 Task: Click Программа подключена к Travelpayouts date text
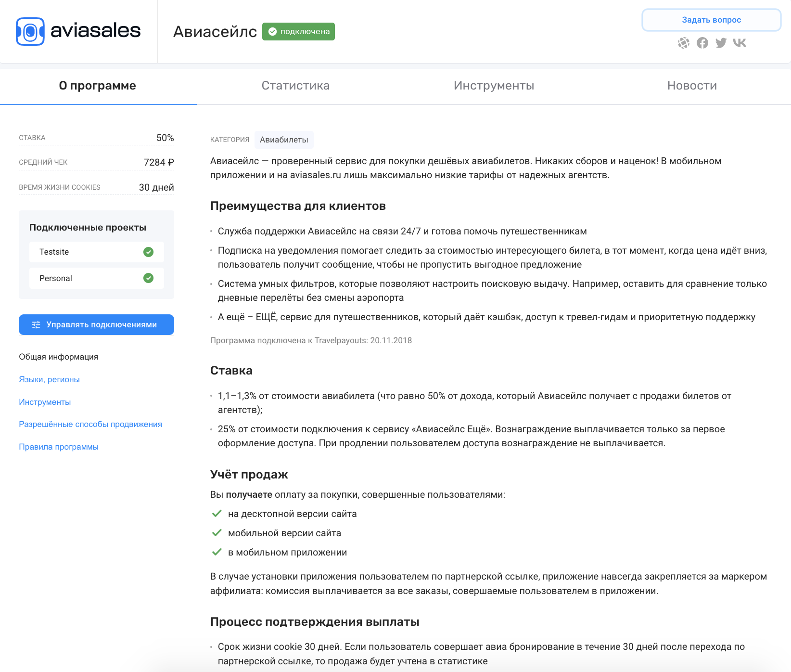(x=311, y=340)
